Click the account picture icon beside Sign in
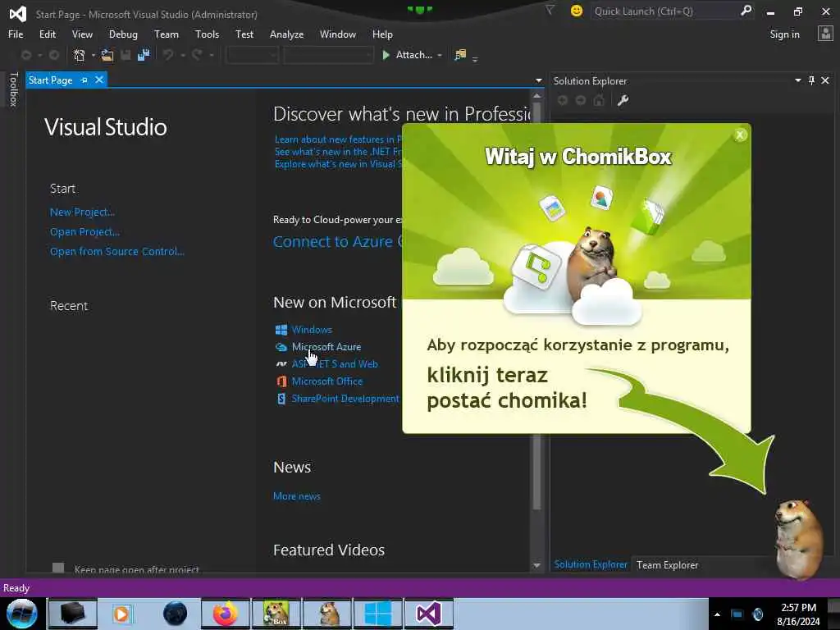This screenshot has width=840, height=630. point(825,34)
